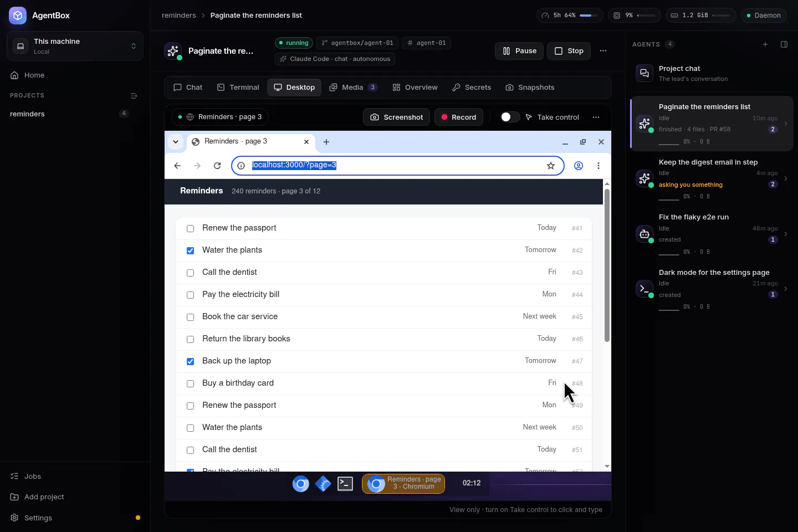Switch to the Terminal tab
Screen dimensions: 798x532
click(238, 88)
